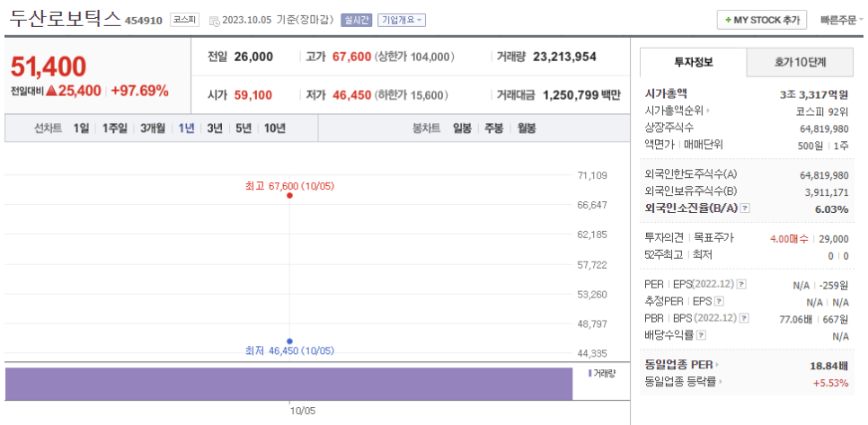Screen dimensions: 868x425
Task: Click the 시가총액순위 link
Action: click(x=674, y=111)
